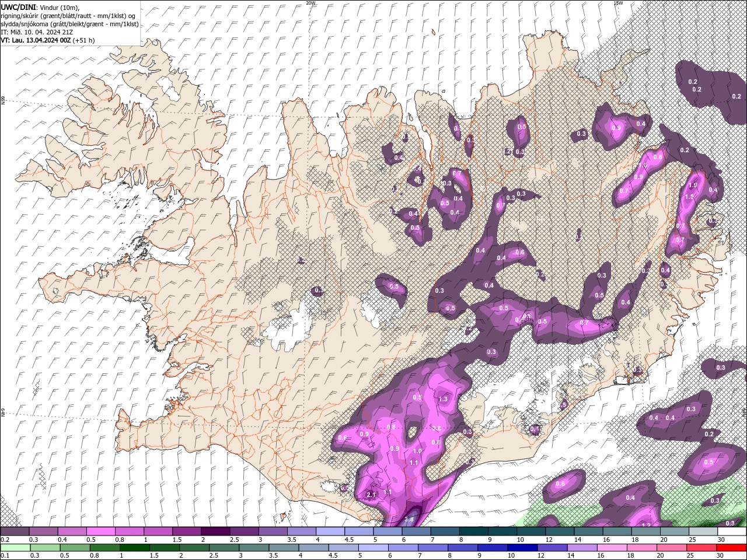Click the 1.3 snowfall value in southern highlands
The height and width of the screenshot is (560, 747).
[443, 400]
